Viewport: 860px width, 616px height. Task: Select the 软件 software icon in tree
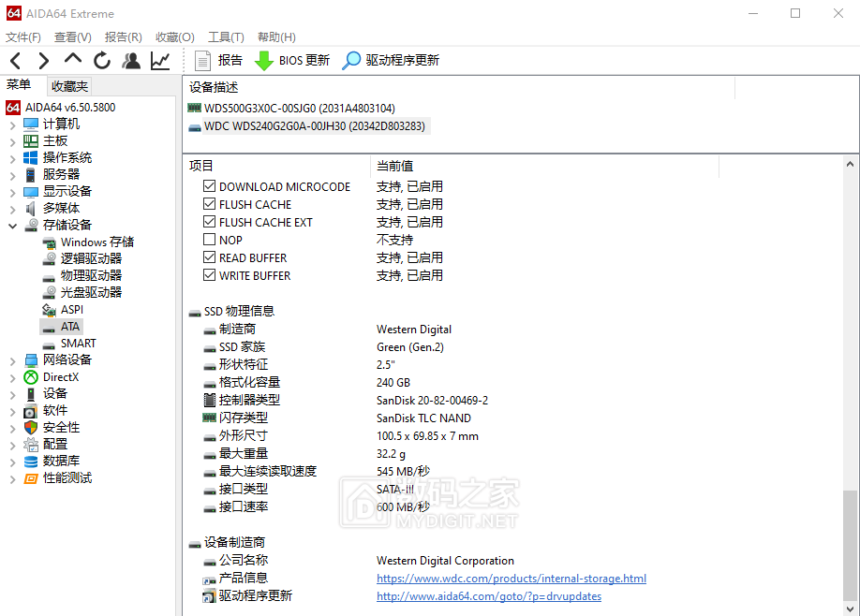click(x=31, y=411)
